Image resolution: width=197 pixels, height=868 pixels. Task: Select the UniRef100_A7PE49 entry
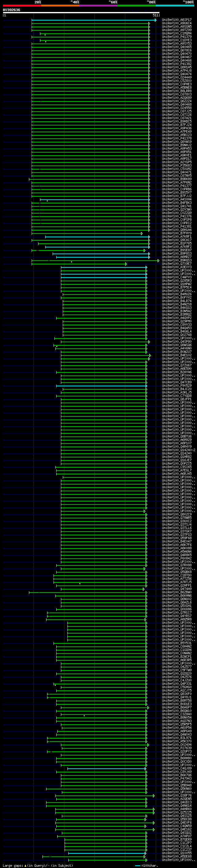click(x=176, y=131)
